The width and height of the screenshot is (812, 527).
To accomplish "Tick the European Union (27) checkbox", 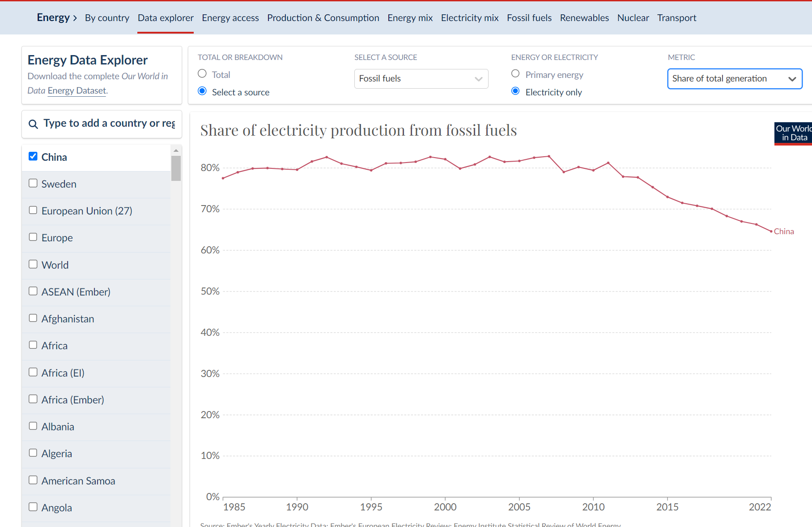I will [x=33, y=210].
